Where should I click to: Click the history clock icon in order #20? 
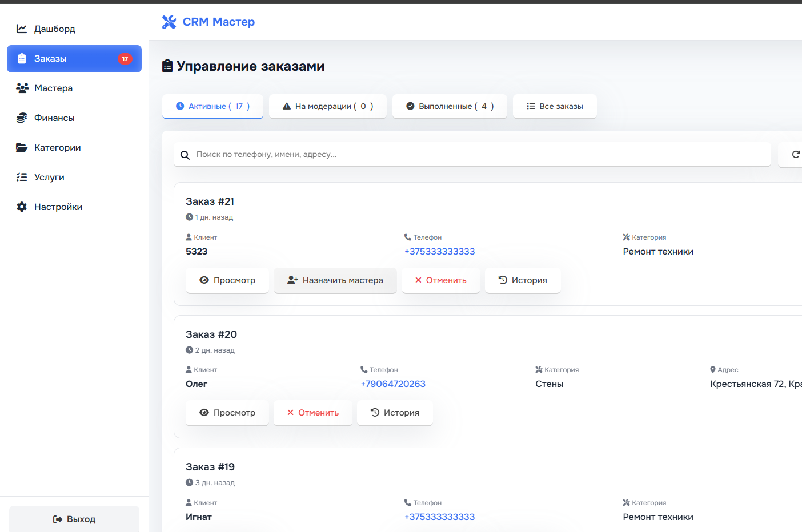[375, 413]
